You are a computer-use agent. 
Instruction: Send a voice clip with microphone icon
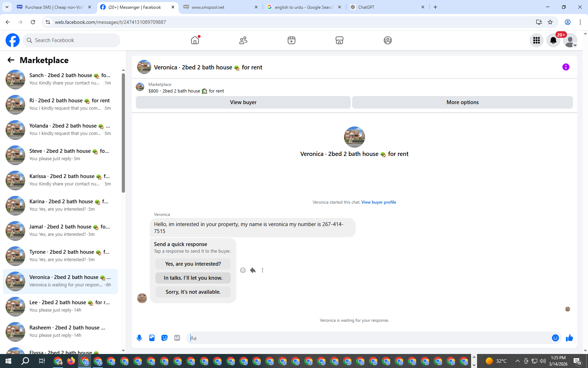(139, 338)
